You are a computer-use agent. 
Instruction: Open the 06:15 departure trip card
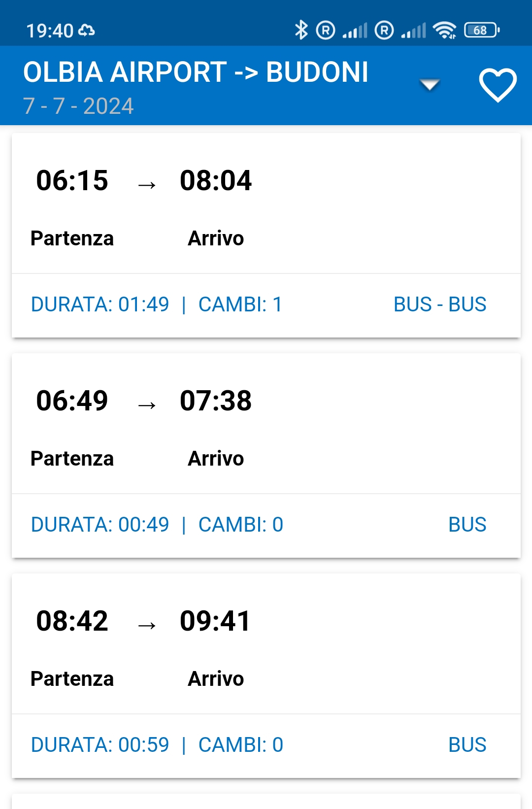coord(266,203)
